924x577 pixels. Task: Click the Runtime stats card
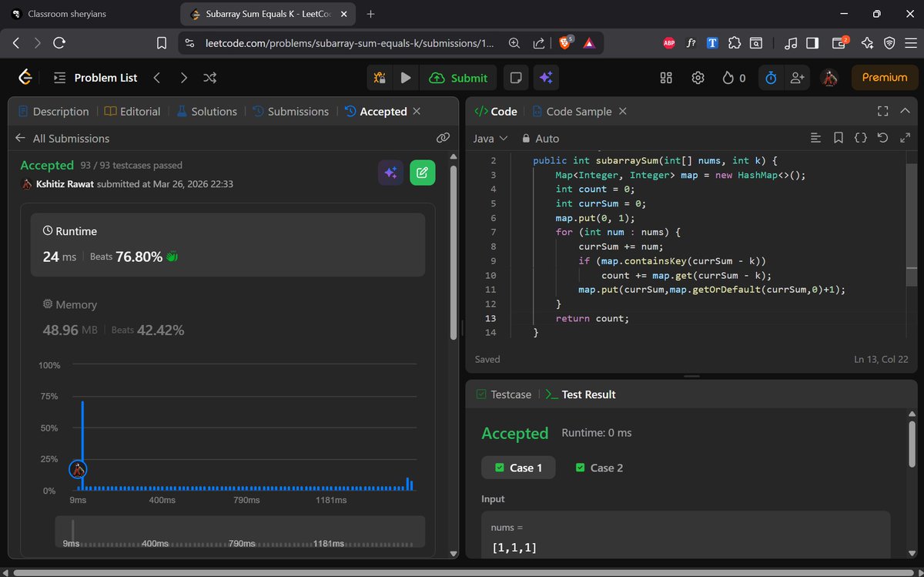pos(228,245)
